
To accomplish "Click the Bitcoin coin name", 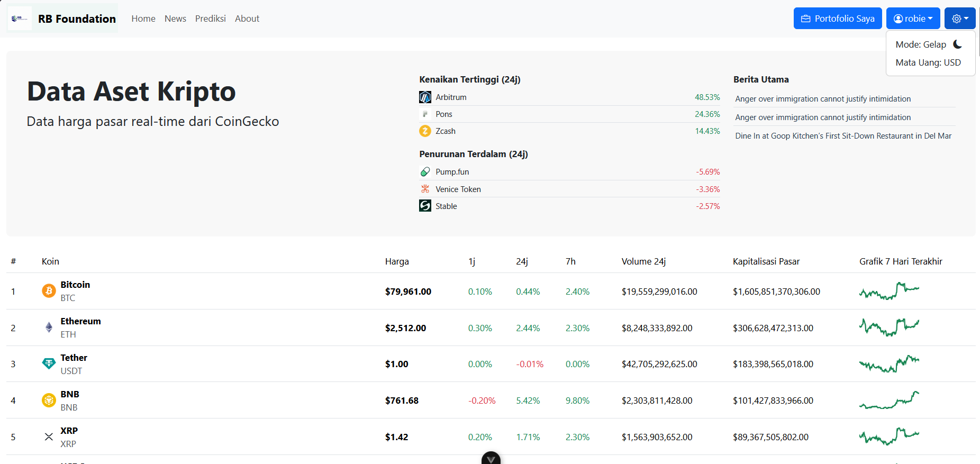I will tap(75, 285).
